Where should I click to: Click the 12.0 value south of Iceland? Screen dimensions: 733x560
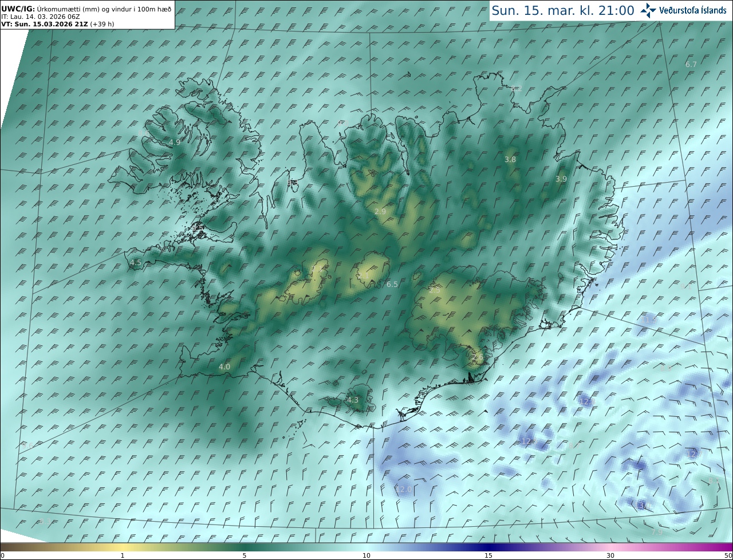[404, 490]
